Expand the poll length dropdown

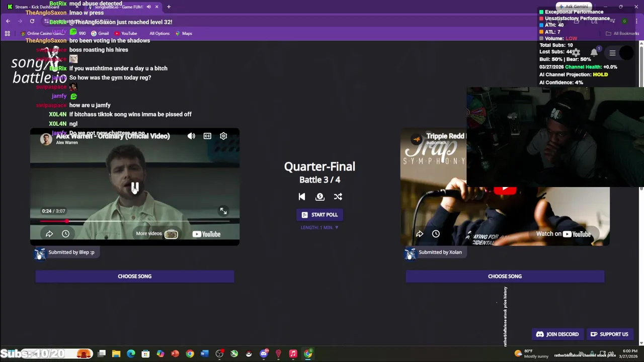point(319,227)
